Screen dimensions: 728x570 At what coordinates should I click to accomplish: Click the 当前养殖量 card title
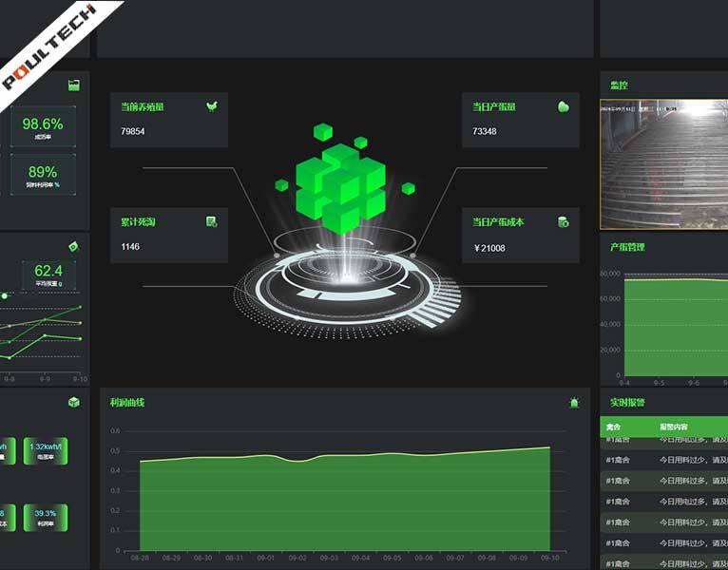(142, 106)
